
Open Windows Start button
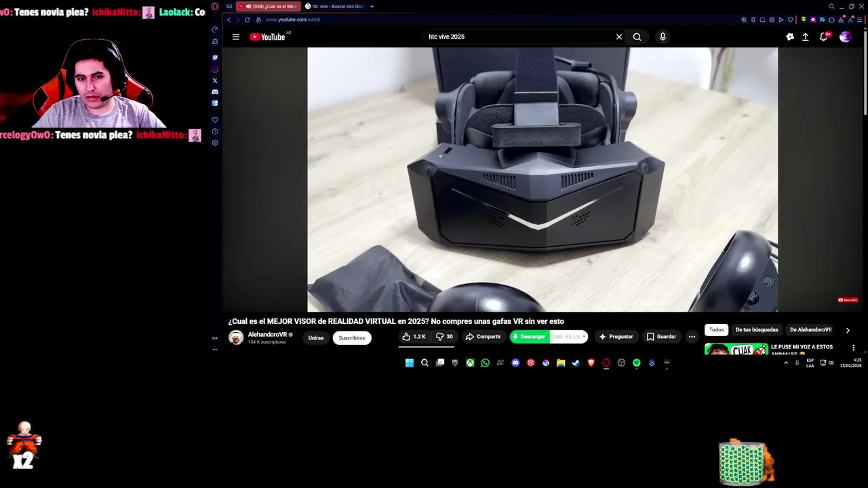410,363
